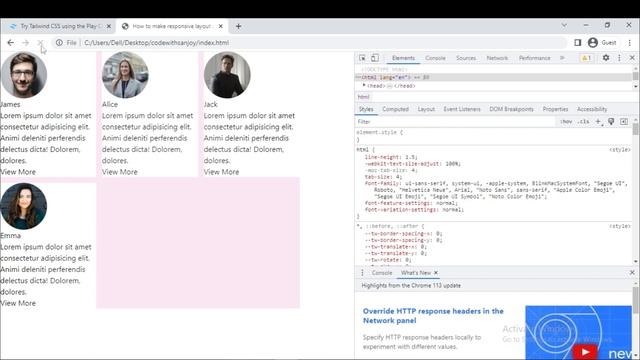Select the Layout sub-tab
The height and width of the screenshot is (360, 640).
point(426,109)
